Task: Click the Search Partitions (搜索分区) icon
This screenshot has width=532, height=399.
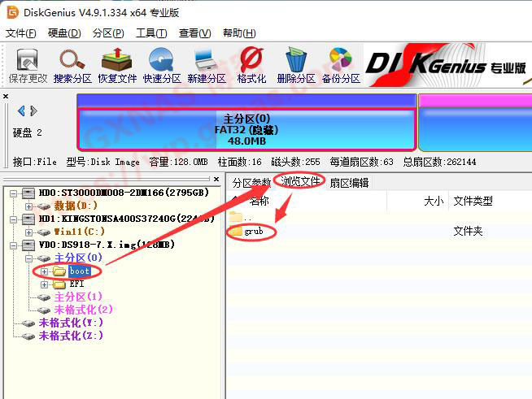Action: (x=72, y=65)
